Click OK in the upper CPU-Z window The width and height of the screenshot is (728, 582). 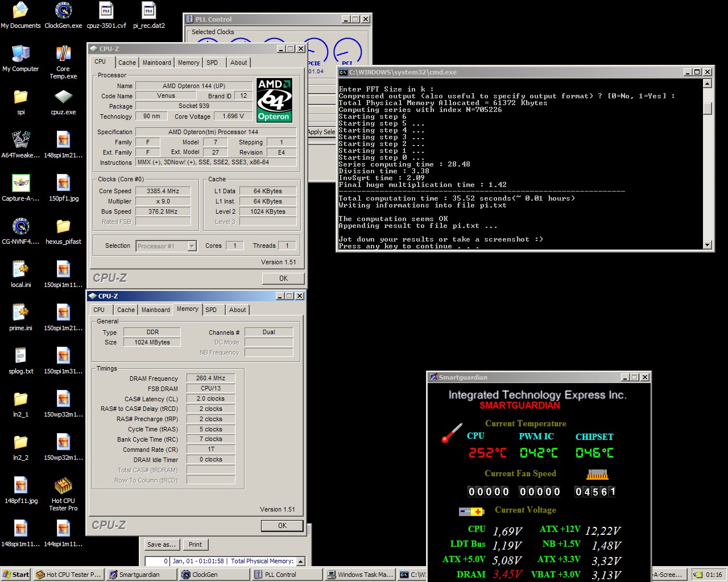[x=283, y=278]
